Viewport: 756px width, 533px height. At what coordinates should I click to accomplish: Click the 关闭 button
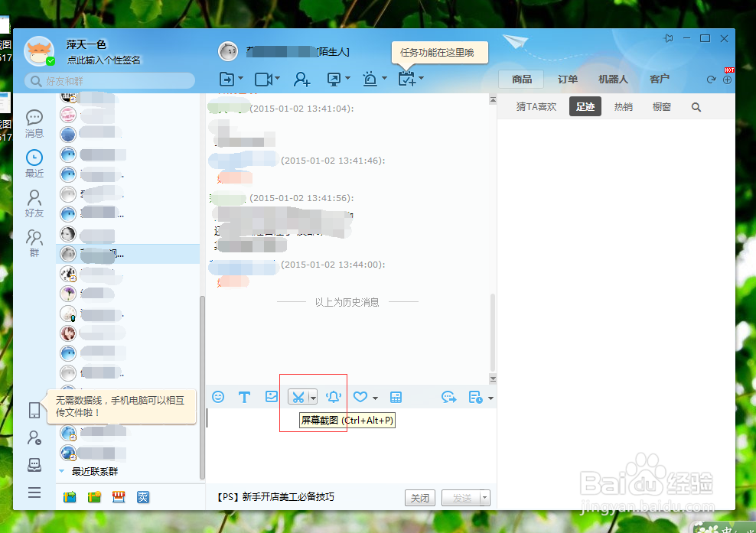(x=420, y=498)
